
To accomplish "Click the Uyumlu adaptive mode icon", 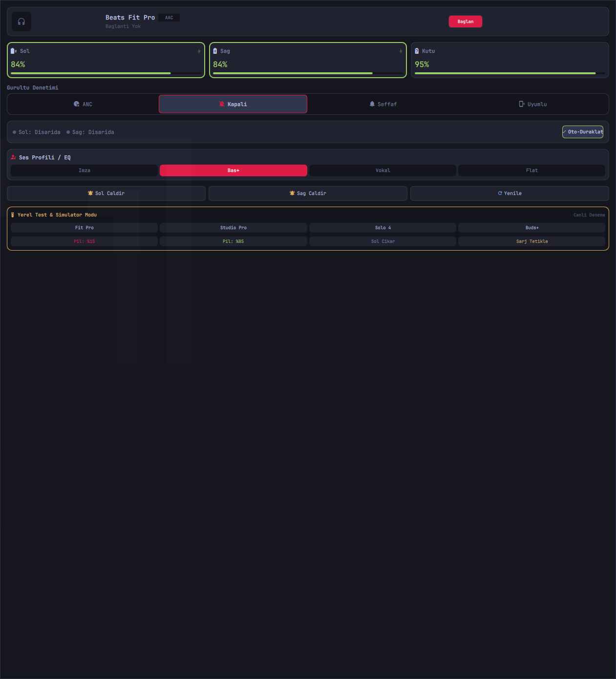I will coord(522,104).
